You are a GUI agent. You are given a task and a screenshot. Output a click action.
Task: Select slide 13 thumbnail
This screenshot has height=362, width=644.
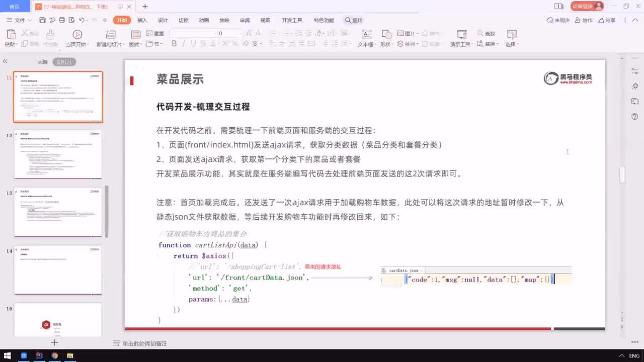58,212
